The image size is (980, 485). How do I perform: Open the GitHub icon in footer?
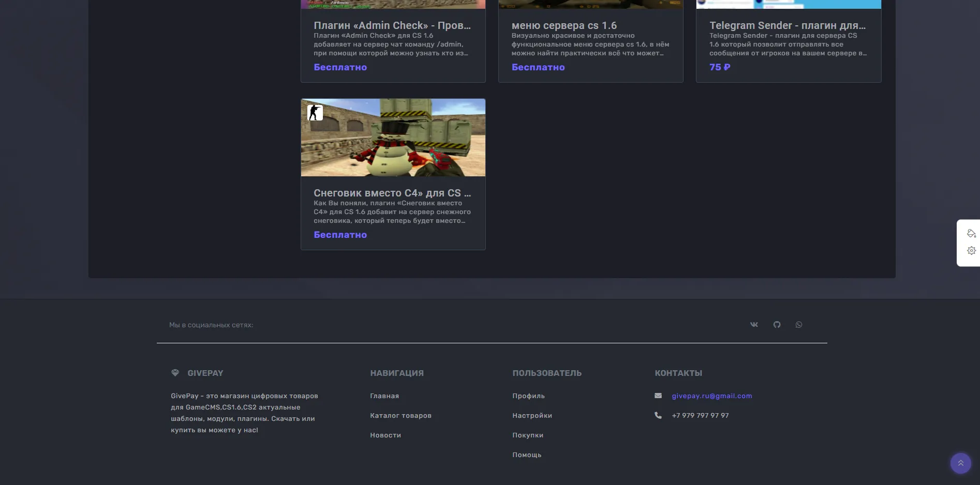click(777, 325)
